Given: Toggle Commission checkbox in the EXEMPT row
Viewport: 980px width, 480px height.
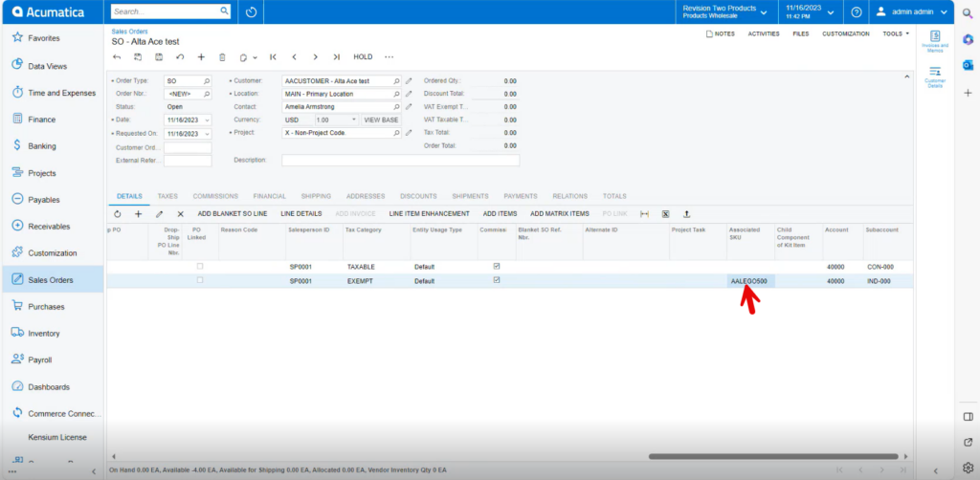Looking at the screenshot, I should tap(497, 280).
